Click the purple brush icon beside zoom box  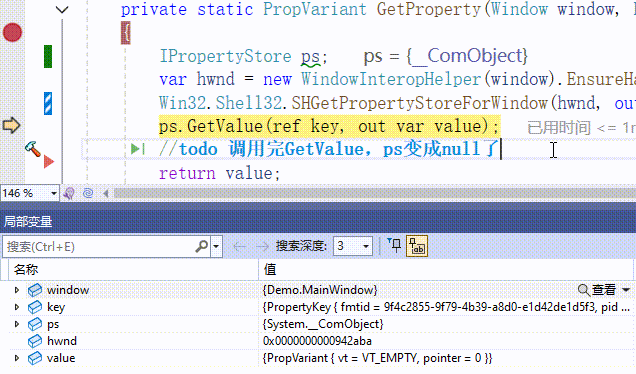click(x=69, y=193)
